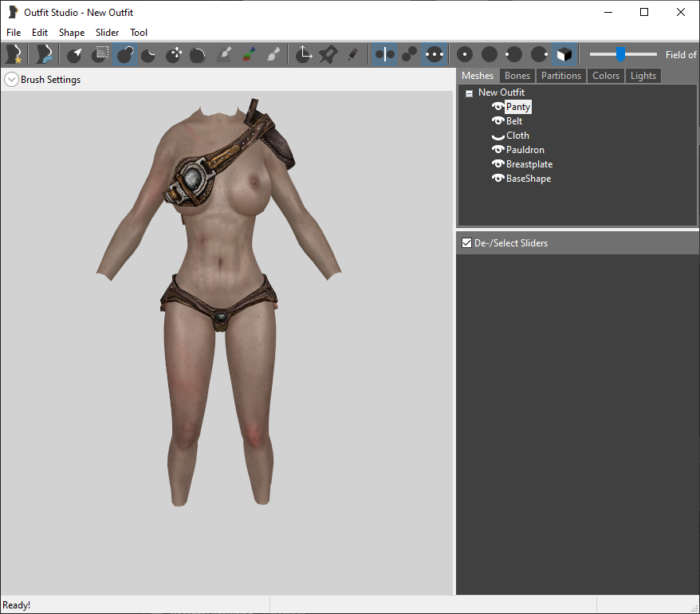
Task: Show the hidden Cloth mesh
Action: click(x=497, y=136)
